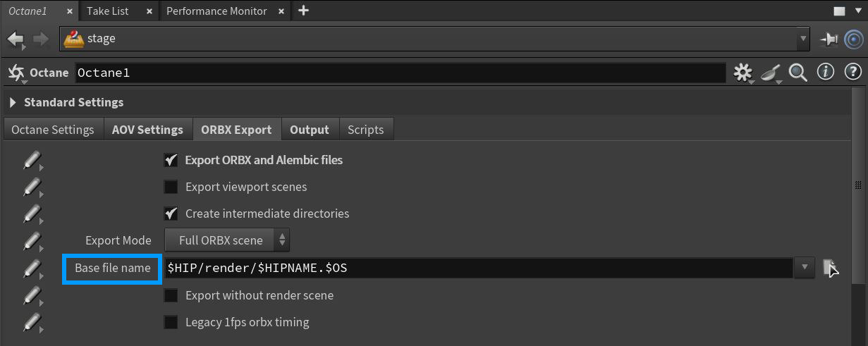Screen dimensions: 868x346
Task: Open file chooser for Base file name
Action: (x=831, y=268)
